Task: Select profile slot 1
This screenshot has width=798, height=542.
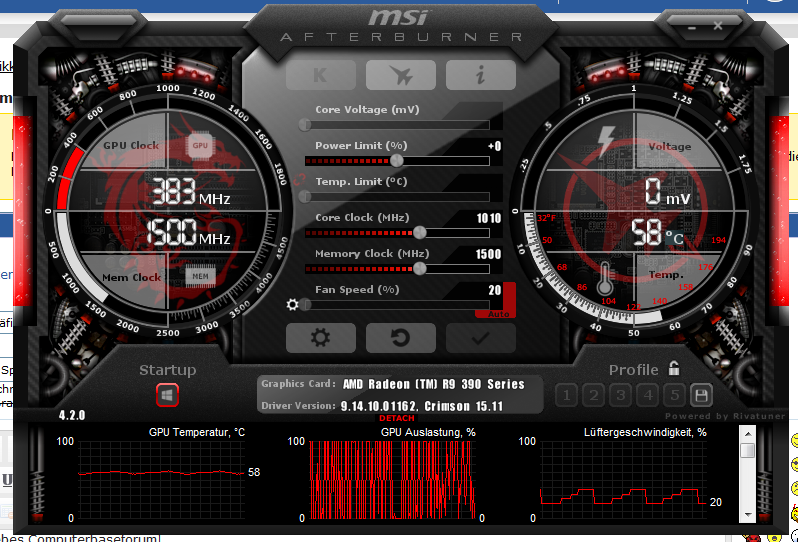Action: click(566, 395)
